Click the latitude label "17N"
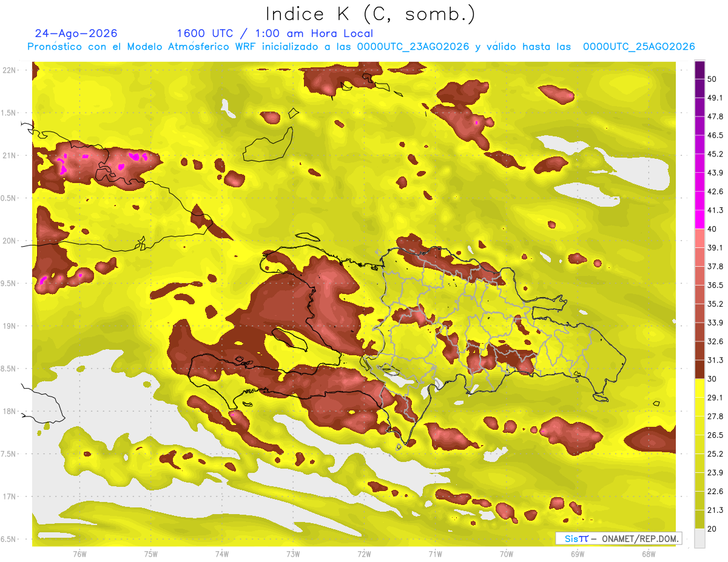Viewport: 728px width, 562px height. [10, 497]
